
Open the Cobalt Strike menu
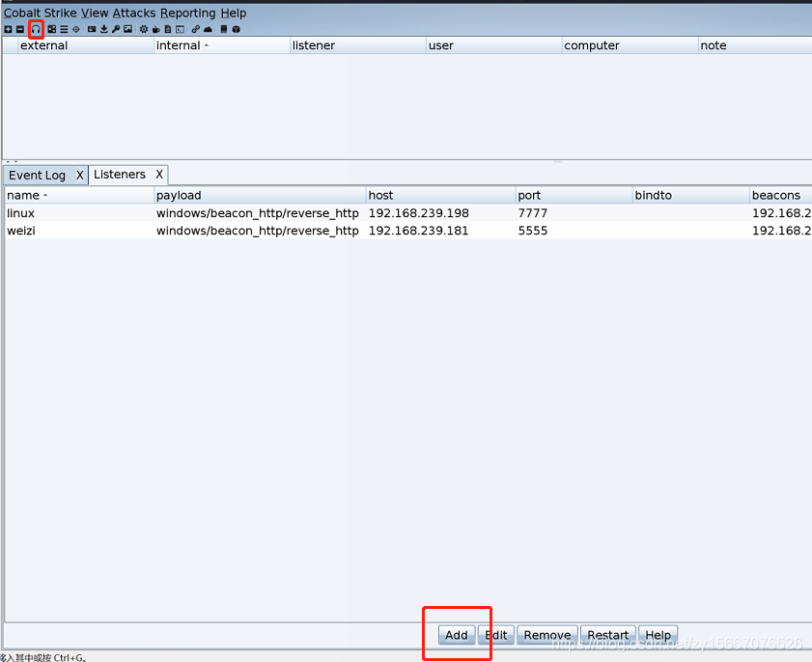40,13
